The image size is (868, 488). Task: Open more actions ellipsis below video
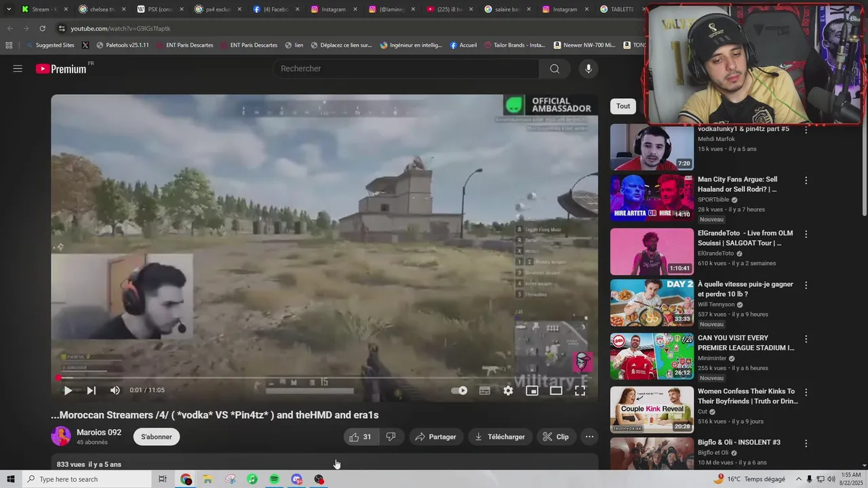click(x=589, y=437)
